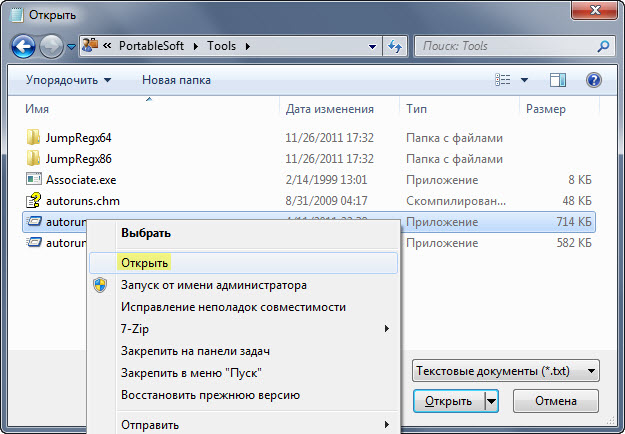Open the Help question mark icon
Screen dimensions: 625x434
(x=593, y=79)
